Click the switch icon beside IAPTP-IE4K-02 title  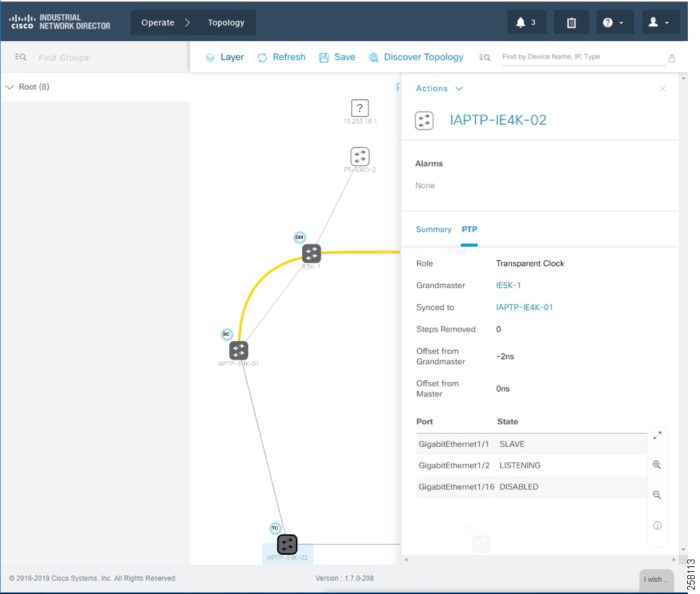tap(424, 121)
